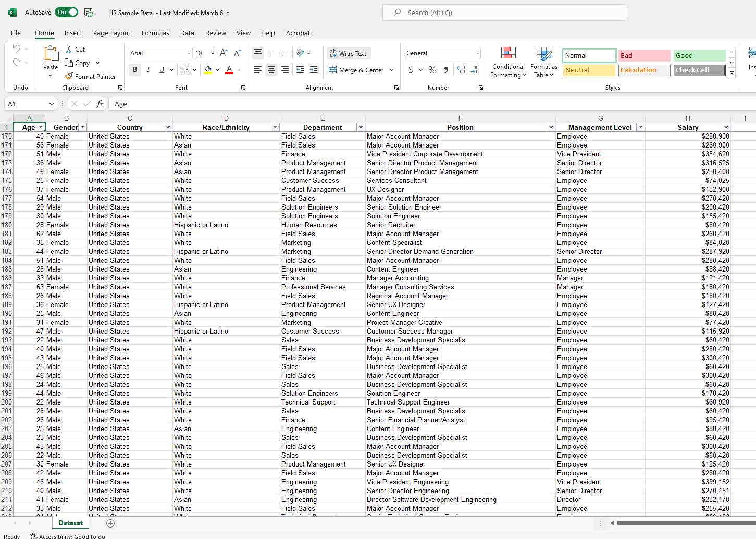Open the Department column filter dropdown
This screenshot has width=756, height=539.
point(360,127)
